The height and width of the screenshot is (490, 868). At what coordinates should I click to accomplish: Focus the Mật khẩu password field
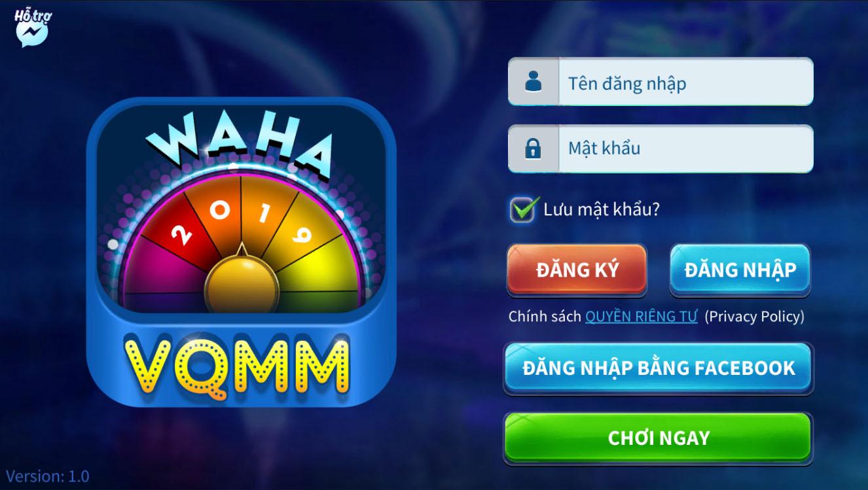point(660,149)
